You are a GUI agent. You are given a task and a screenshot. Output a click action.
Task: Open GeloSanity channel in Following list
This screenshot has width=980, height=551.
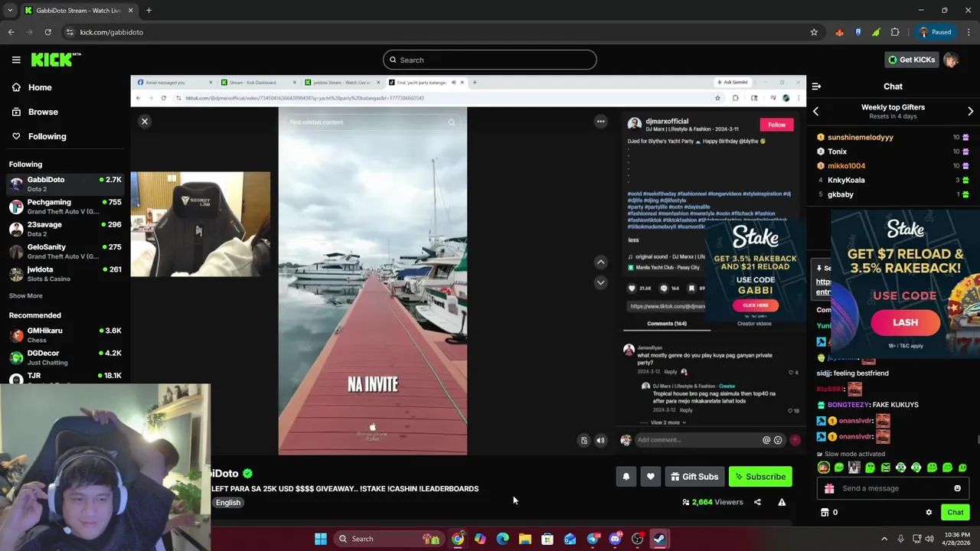click(x=65, y=251)
